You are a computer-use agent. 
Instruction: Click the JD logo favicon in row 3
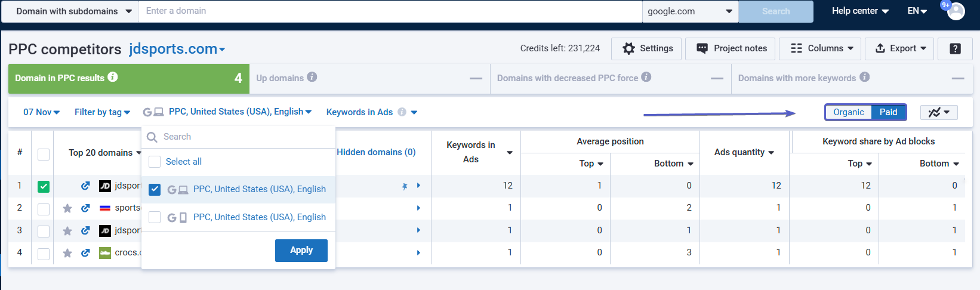point(105,230)
